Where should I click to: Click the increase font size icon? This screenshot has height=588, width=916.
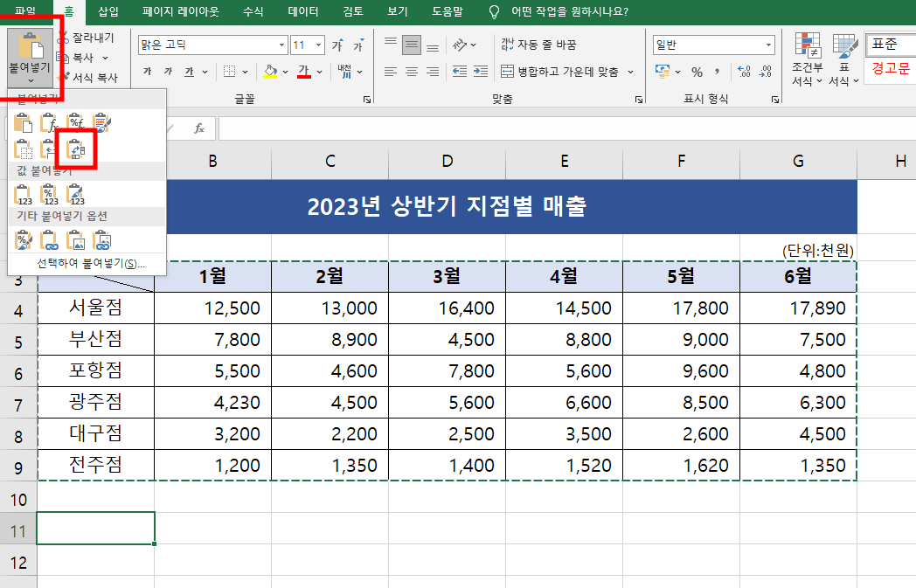(337, 45)
